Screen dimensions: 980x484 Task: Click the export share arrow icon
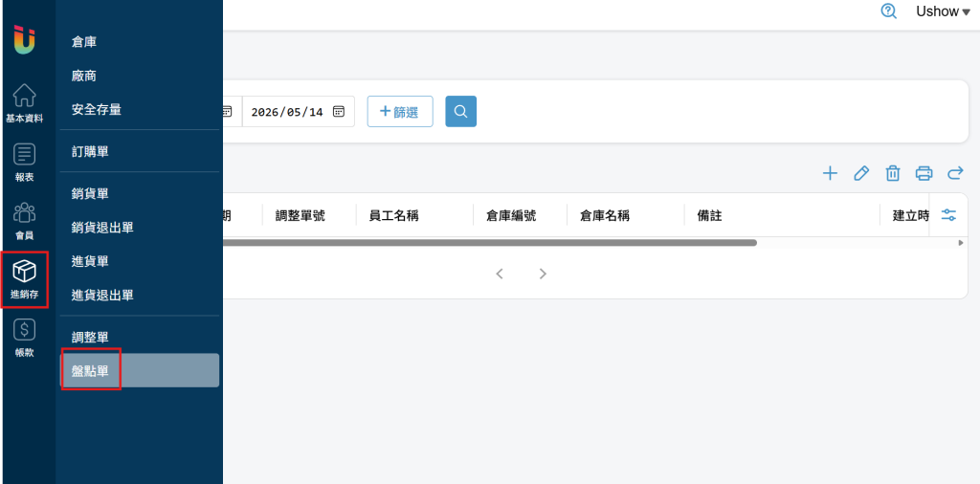pos(955,173)
